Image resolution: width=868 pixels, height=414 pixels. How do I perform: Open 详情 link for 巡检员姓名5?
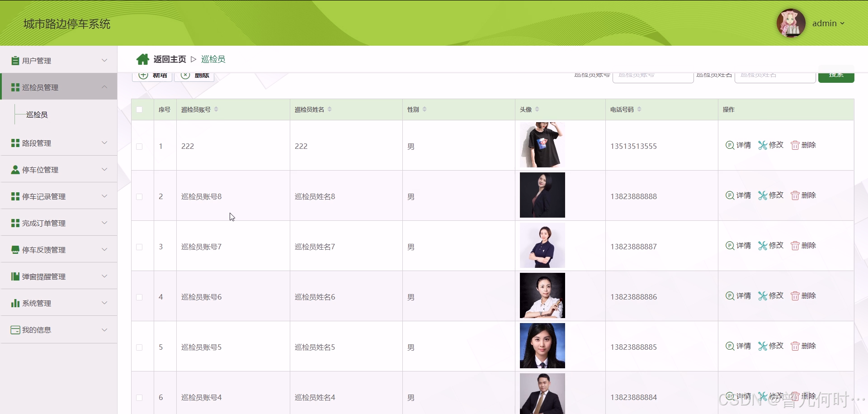tap(738, 346)
